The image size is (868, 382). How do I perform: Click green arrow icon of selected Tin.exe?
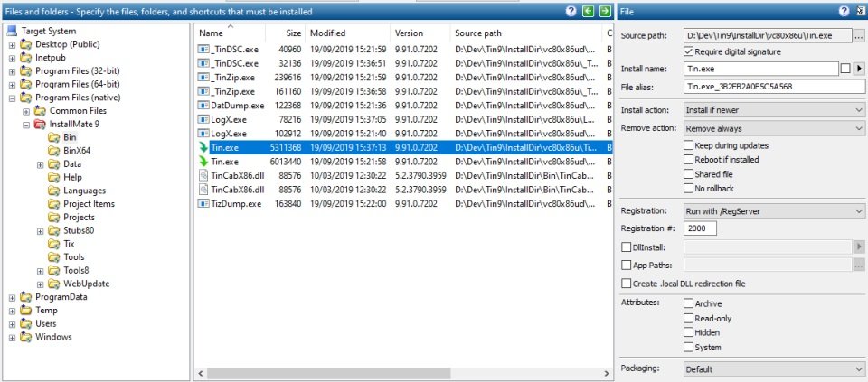click(203, 147)
